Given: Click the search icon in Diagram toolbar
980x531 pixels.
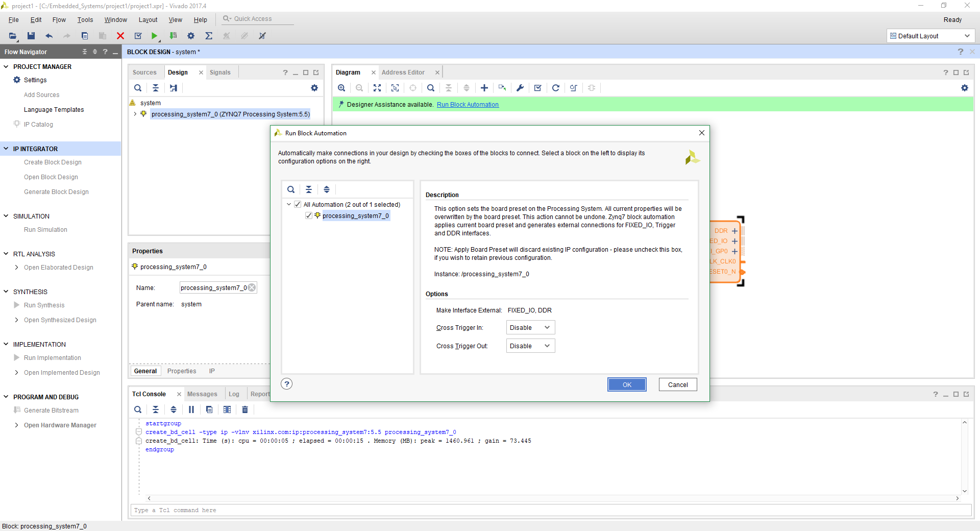Looking at the screenshot, I should tap(431, 88).
